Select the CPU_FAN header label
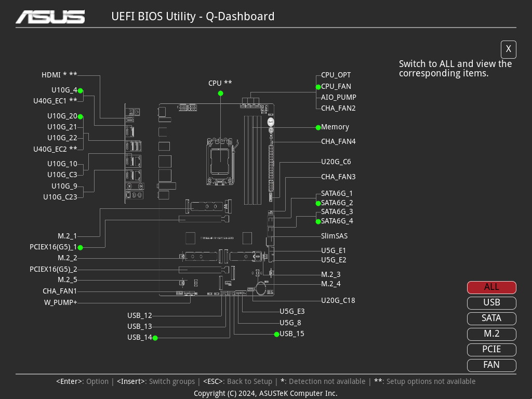532x399 pixels. (336, 87)
